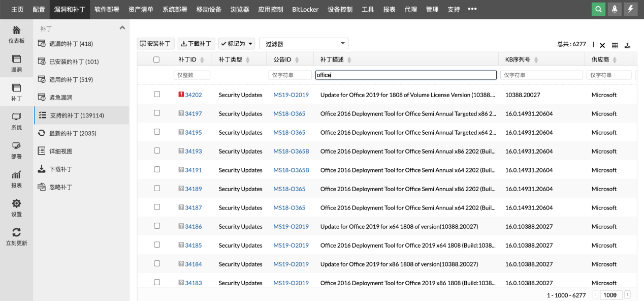The width and height of the screenshot is (644, 301).
Task: Clear filters using the X icon above the table
Action: [602, 45]
